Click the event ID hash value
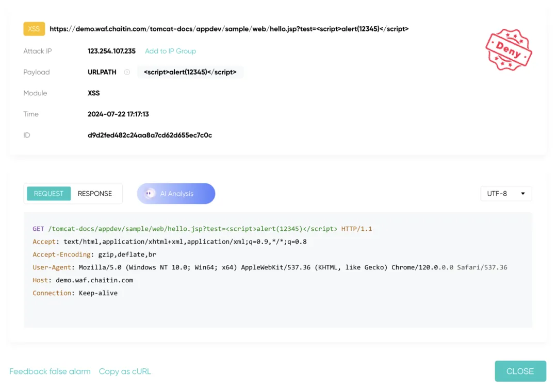The image size is (557, 392). [x=150, y=135]
